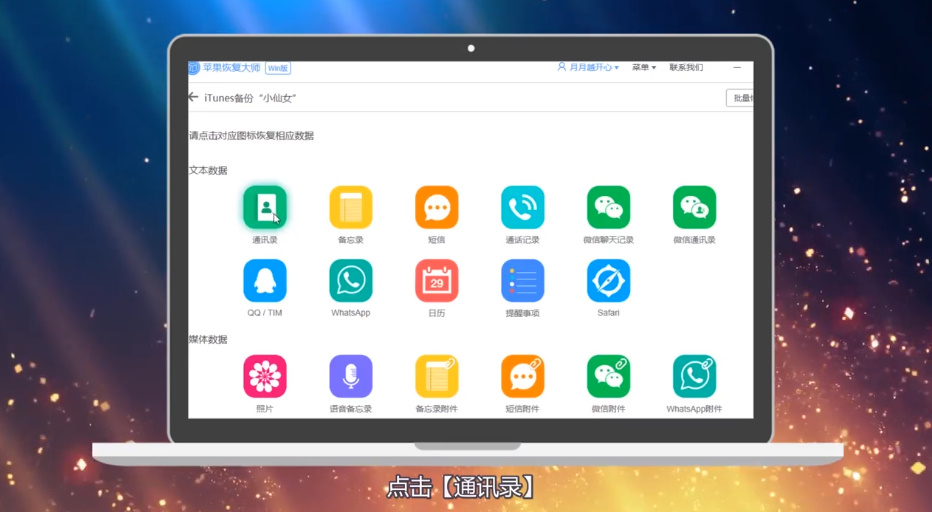Click the Win版 badge
Image resolution: width=932 pixels, height=512 pixels.
click(x=278, y=68)
